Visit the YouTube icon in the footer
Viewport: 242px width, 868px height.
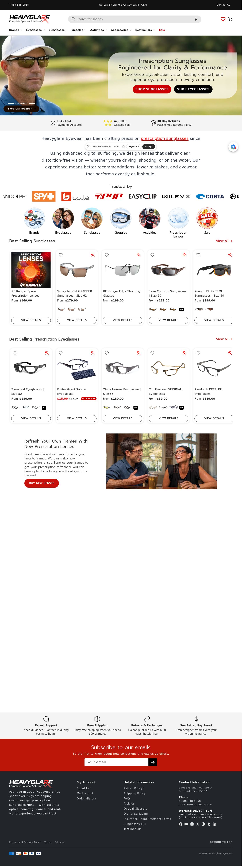coord(186,824)
